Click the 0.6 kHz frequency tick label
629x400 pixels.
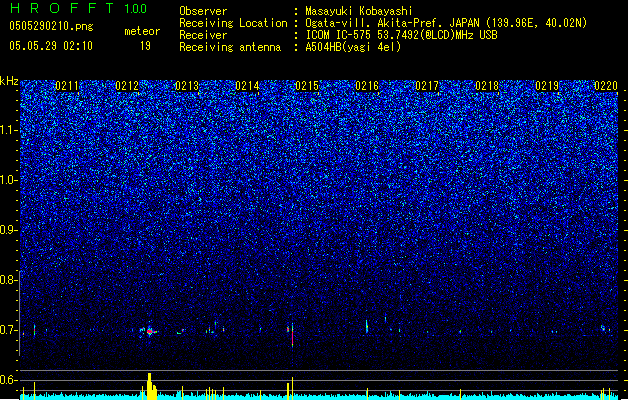coord(8,380)
